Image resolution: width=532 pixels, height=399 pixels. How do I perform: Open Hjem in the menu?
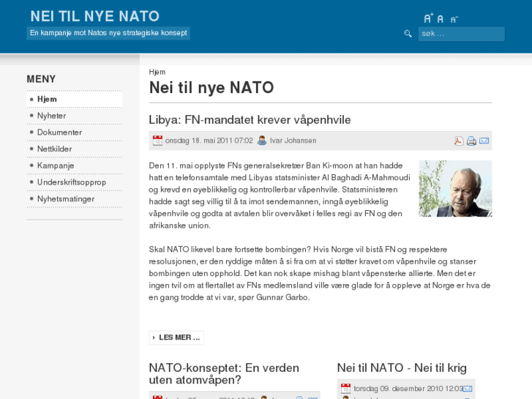click(75, 99)
